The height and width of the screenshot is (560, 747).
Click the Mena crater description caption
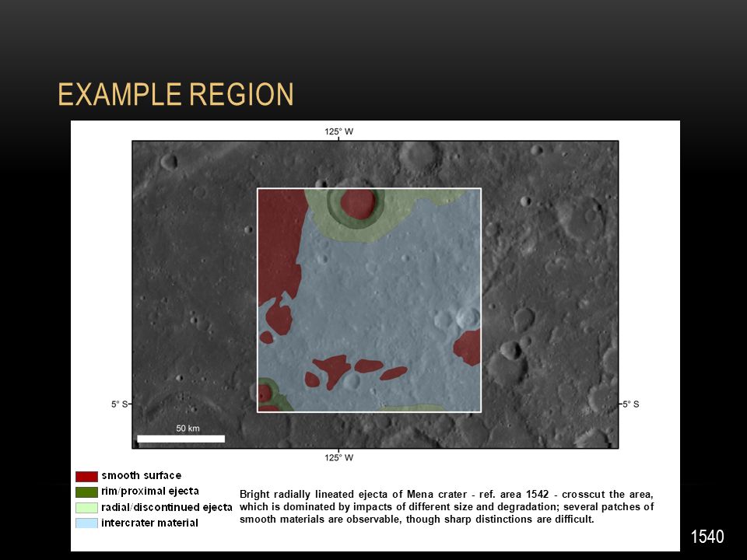[447, 506]
